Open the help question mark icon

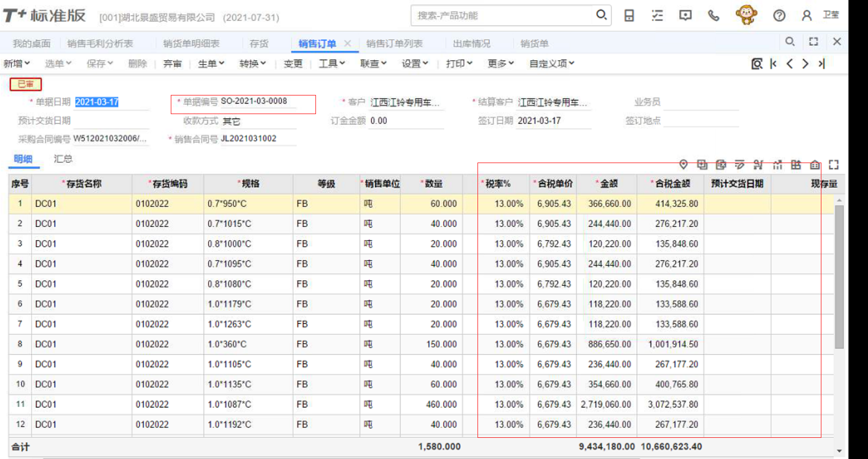pyautogui.click(x=779, y=16)
